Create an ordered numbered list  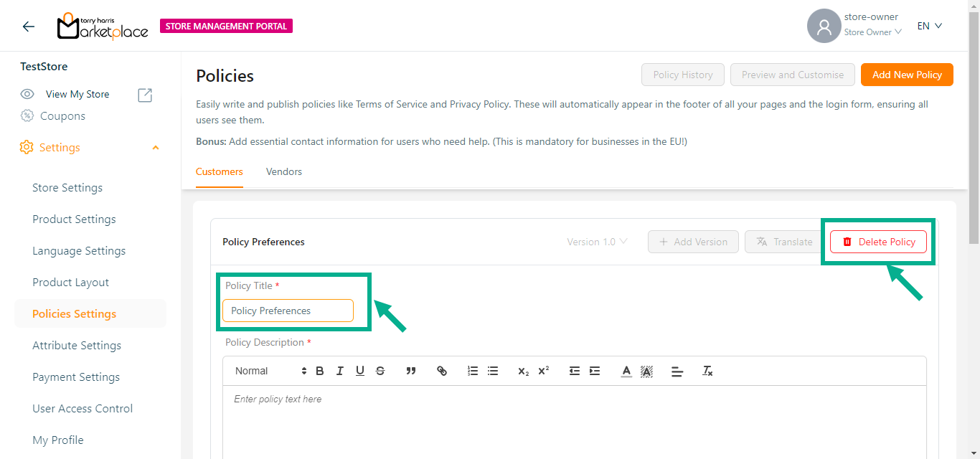click(x=473, y=371)
